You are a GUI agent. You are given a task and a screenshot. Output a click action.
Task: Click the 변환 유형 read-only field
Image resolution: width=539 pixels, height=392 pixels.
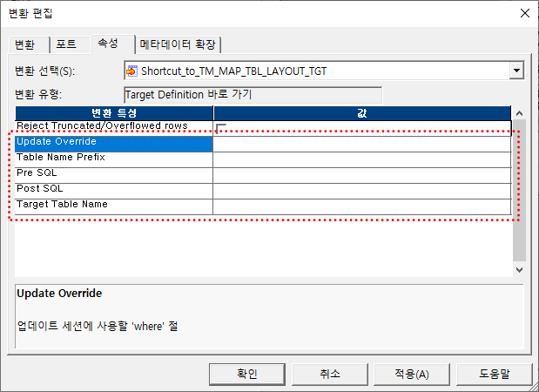click(253, 95)
